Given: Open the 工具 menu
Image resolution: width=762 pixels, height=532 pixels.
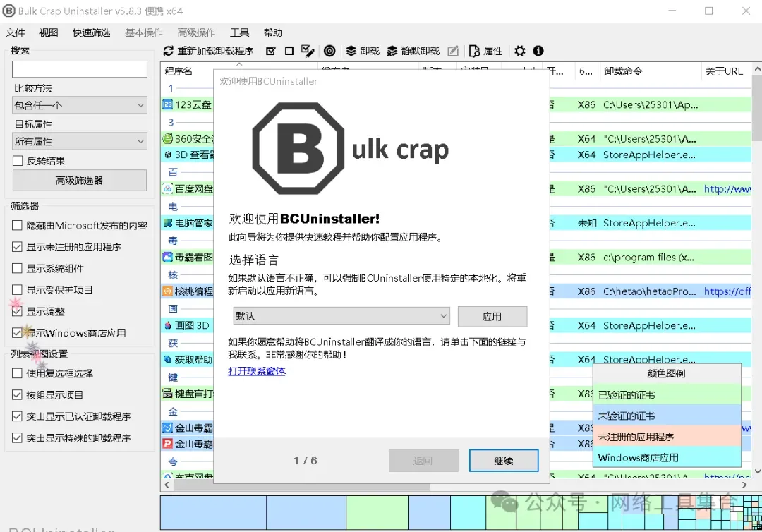Looking at the screenshot, I should (240, 32).
